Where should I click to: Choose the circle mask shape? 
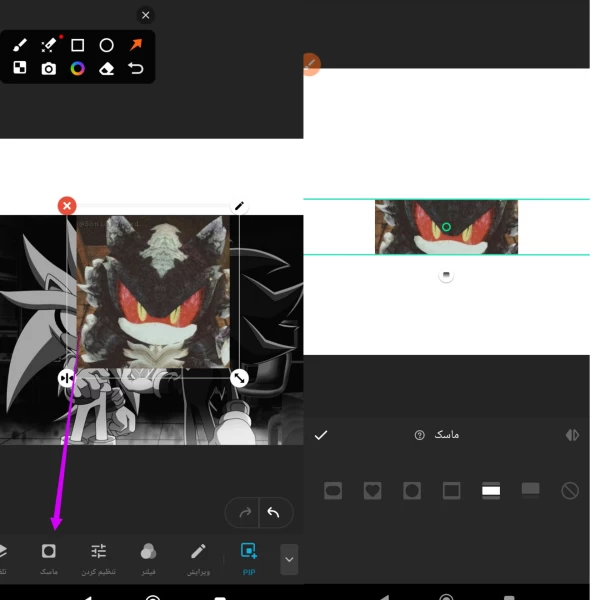412,491
